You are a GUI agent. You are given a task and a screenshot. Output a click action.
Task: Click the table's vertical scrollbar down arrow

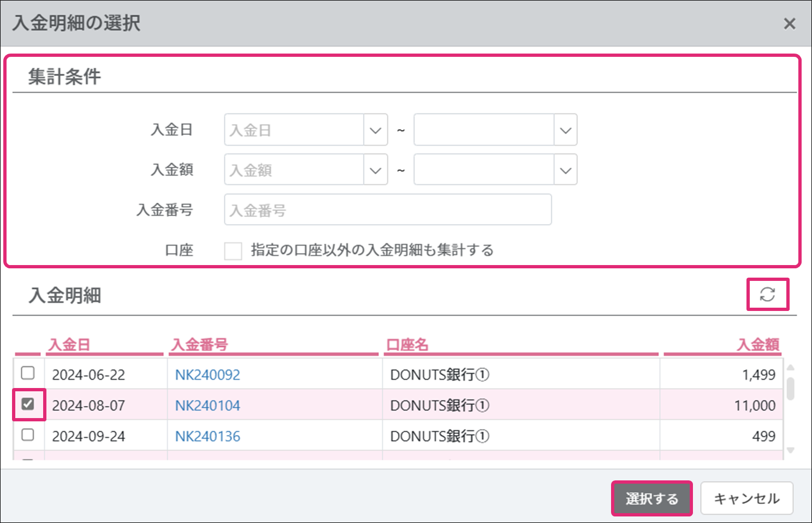(790, 450)
